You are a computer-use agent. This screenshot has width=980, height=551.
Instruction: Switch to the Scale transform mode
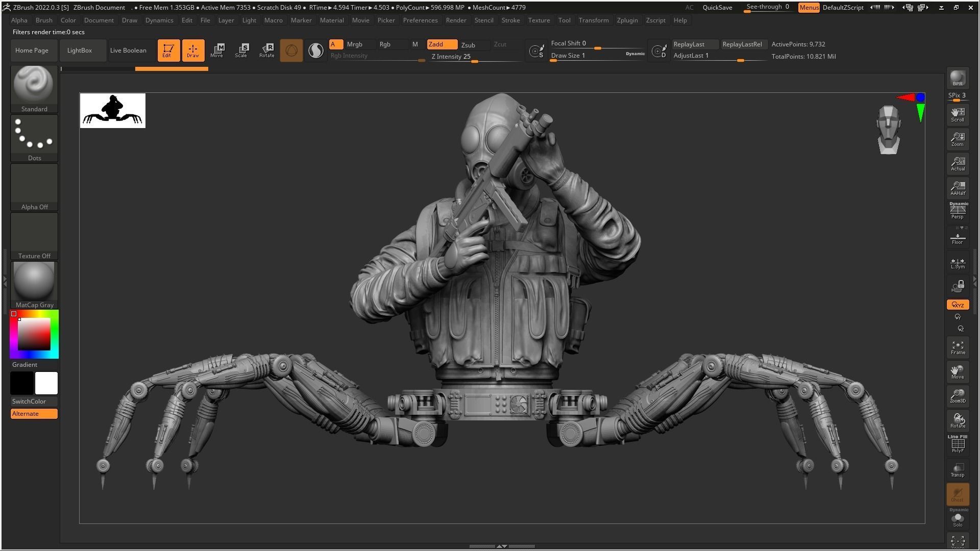241,50
